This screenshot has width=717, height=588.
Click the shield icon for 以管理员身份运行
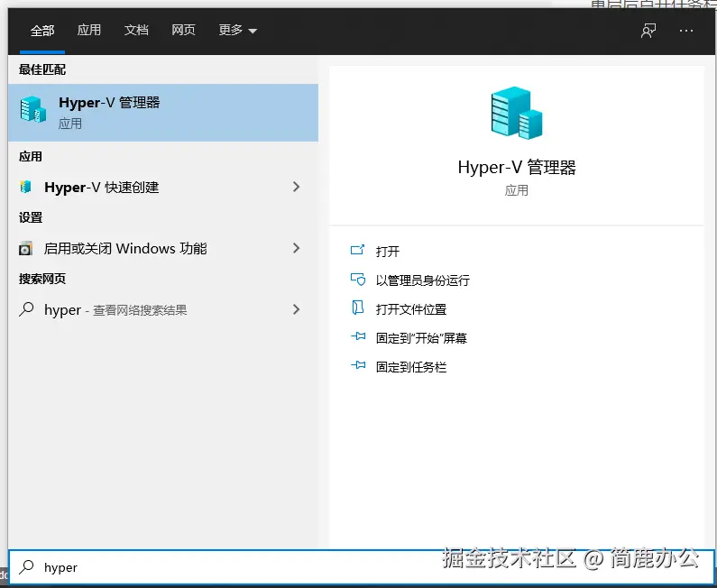coord(357,279)
